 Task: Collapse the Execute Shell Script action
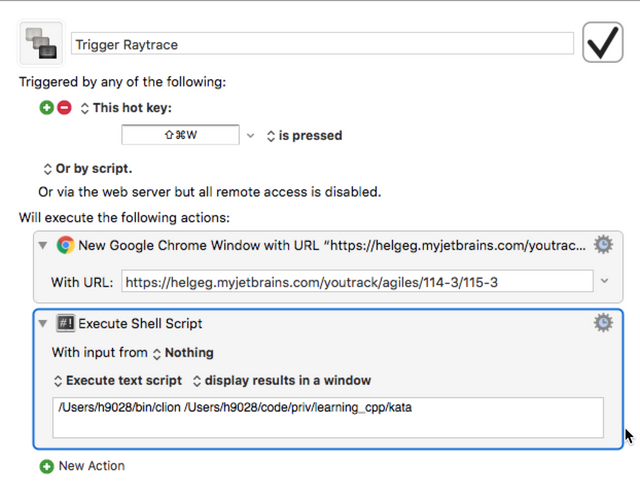pos(42,323)
